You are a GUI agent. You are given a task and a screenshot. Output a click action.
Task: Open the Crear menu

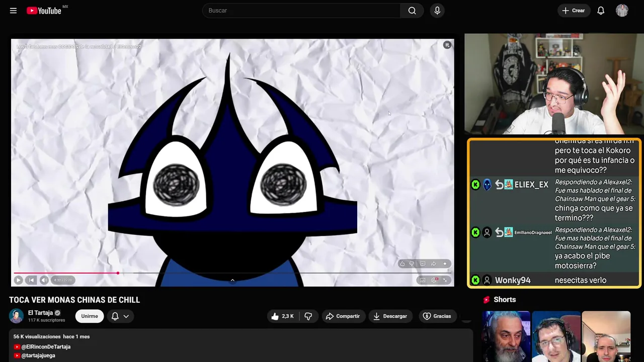pyautogui.click(x=574, y=11)
